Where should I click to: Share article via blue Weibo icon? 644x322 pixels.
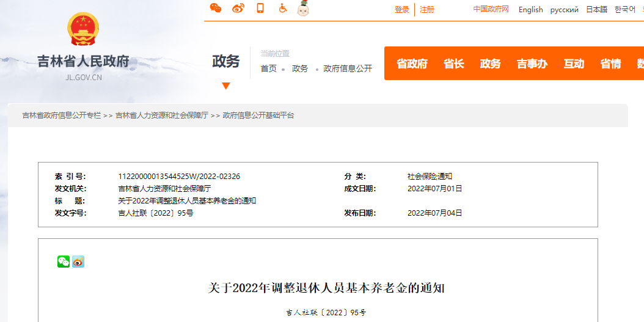click(78, 262)
